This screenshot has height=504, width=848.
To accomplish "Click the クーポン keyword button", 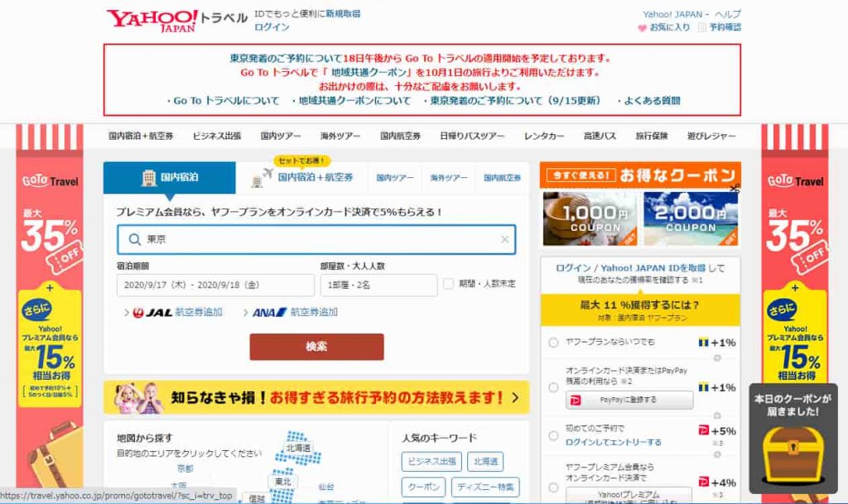I will 424,487.
